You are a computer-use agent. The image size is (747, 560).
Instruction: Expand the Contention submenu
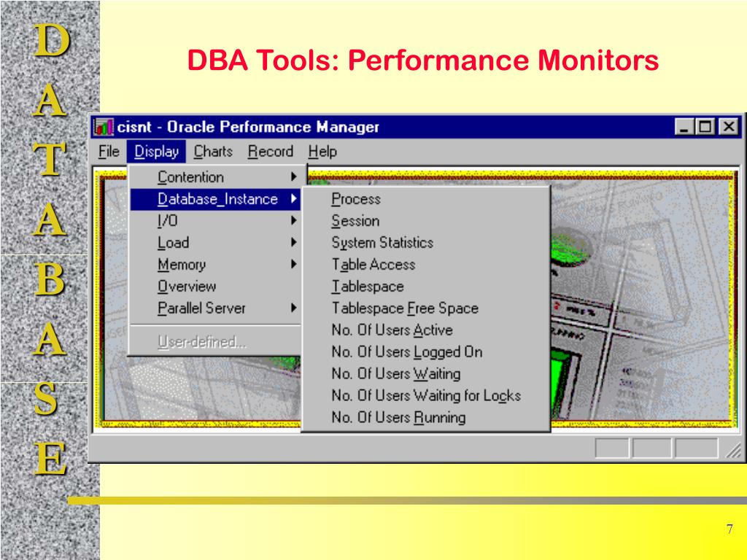(x=215, y=177)
